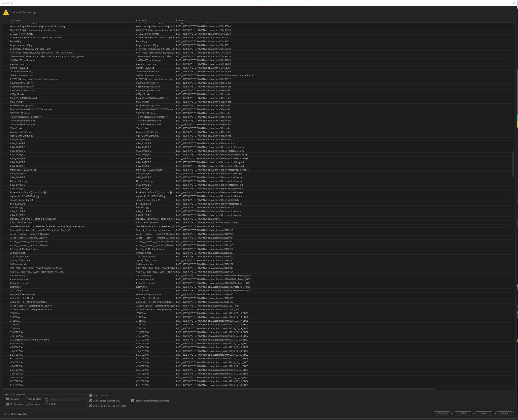Click the warning triangle icon
Image resolution: width=518 pixels, height=420 pixels.
point(6,12)
